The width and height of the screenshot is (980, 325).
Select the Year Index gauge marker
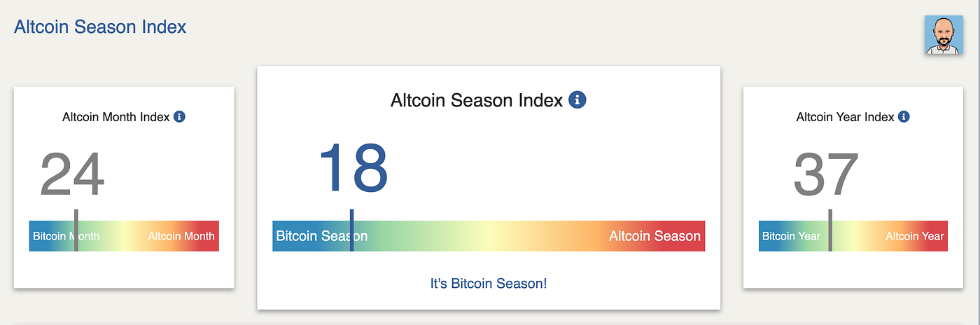pyautogui.click(x=829, y=230)
